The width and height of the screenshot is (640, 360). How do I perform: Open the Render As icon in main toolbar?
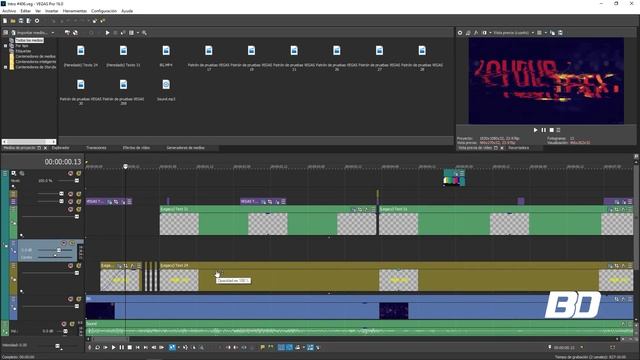pyautogui.click(x=29, y=20)
